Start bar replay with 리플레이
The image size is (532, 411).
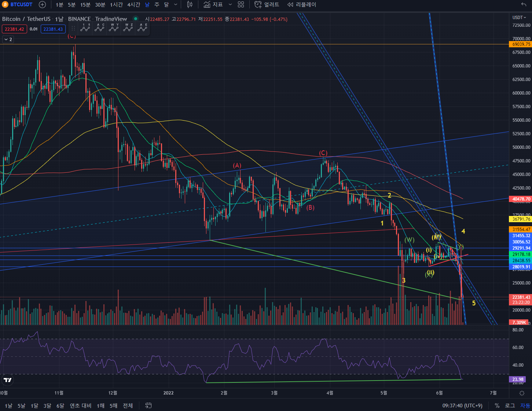[302, 5]
